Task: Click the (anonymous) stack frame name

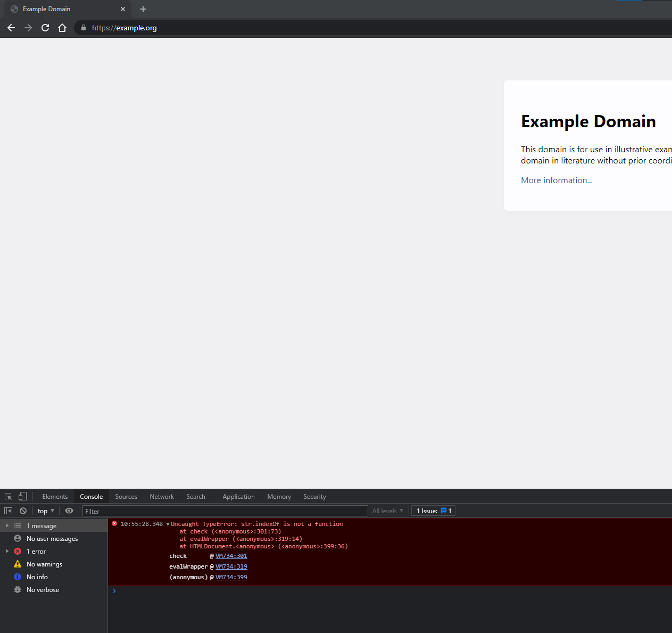Action: [188, 577]
